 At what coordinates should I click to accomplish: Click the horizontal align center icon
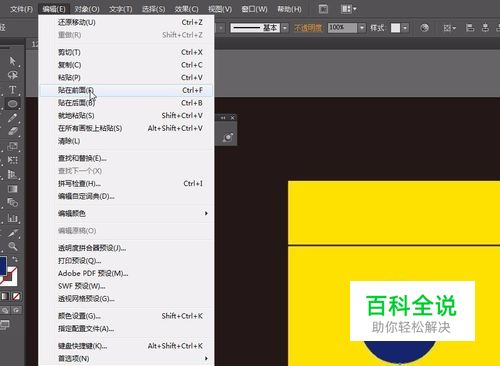(x=485, y=28)
